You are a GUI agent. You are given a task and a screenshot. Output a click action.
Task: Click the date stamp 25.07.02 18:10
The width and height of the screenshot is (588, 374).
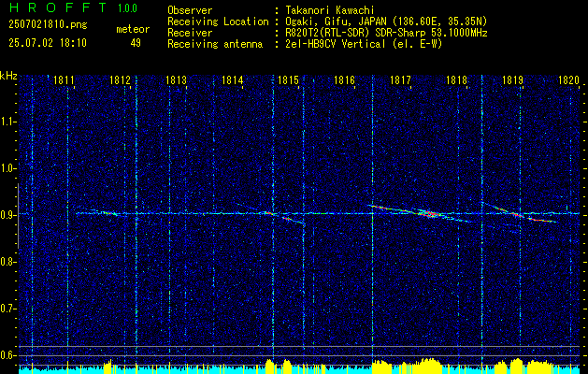(x=48, y=43)
